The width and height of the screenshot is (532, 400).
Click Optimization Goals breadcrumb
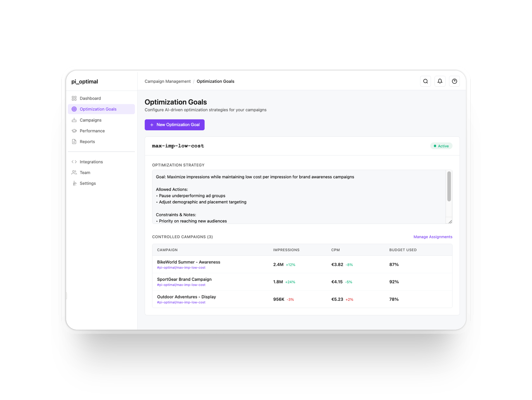(x=215, y=81)
